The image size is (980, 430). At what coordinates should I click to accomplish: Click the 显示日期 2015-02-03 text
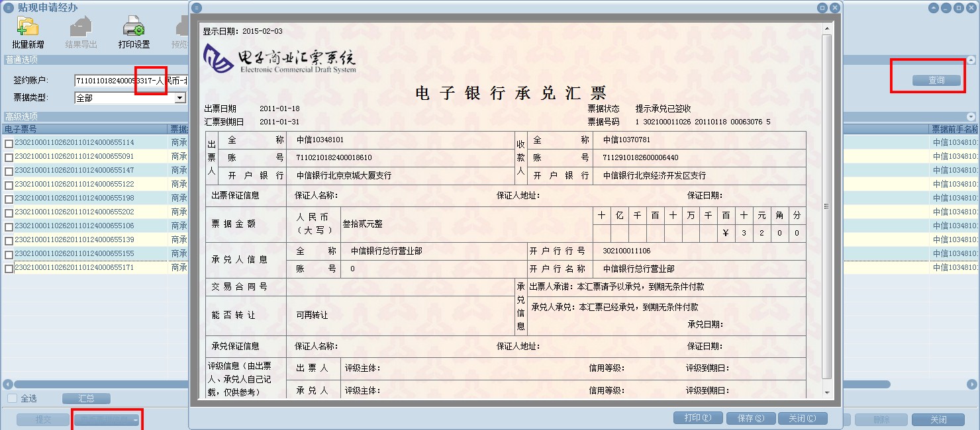click(242, 31)
